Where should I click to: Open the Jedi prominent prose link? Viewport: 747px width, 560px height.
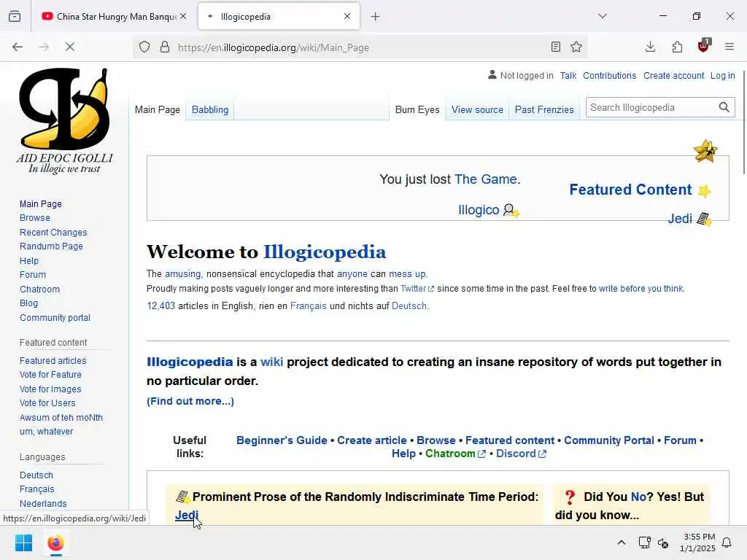186,515
